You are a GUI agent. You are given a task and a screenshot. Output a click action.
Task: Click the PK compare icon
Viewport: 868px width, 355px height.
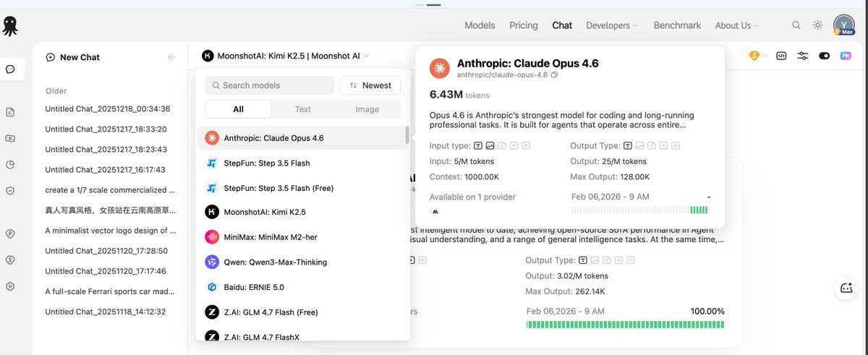[846, 56]
